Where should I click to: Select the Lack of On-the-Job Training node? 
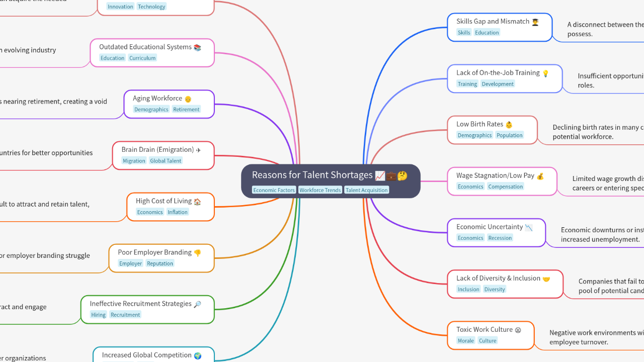click(505, 78)
